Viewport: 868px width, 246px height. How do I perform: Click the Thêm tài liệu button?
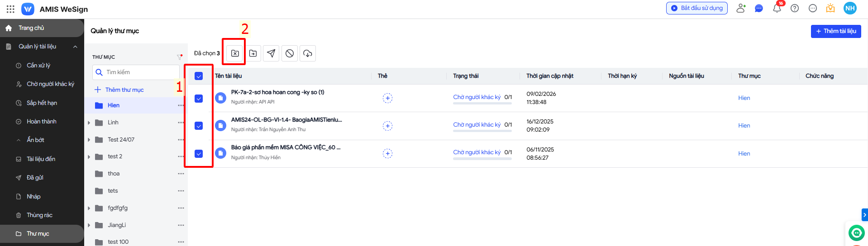coord(835,31)
